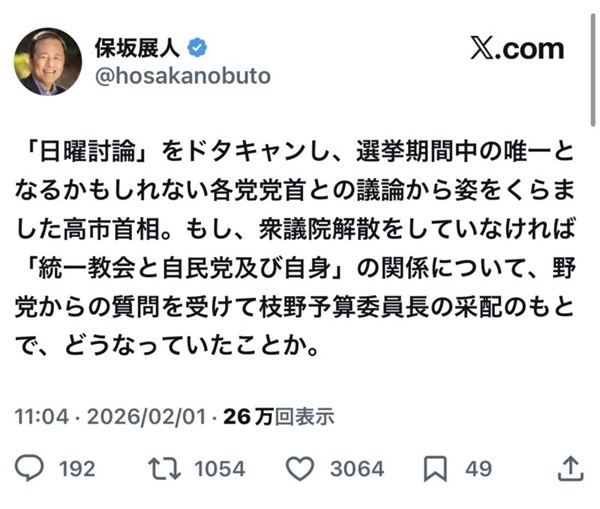Like the post with the heart icon
Image resolution: width=600 pixels, height=509 pixels.
point(300,467)
